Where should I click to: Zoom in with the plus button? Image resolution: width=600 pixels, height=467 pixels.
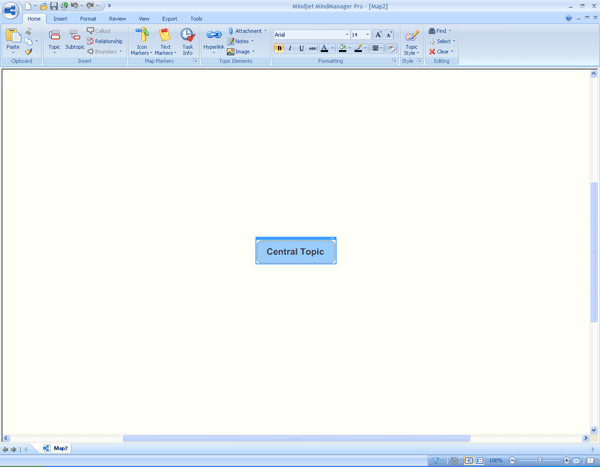pos(567,460)
